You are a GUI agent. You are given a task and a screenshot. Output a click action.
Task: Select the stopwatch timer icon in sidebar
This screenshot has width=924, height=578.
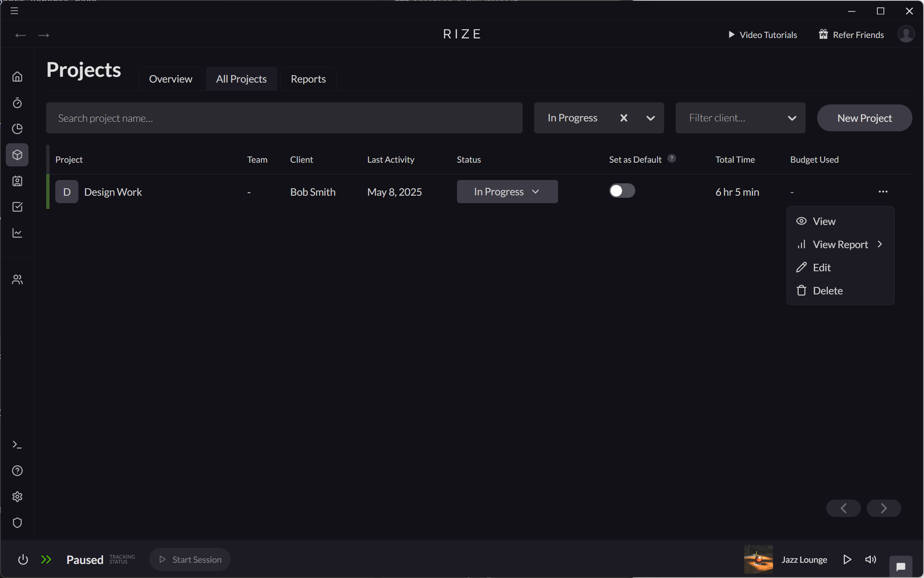click(17, 103)
